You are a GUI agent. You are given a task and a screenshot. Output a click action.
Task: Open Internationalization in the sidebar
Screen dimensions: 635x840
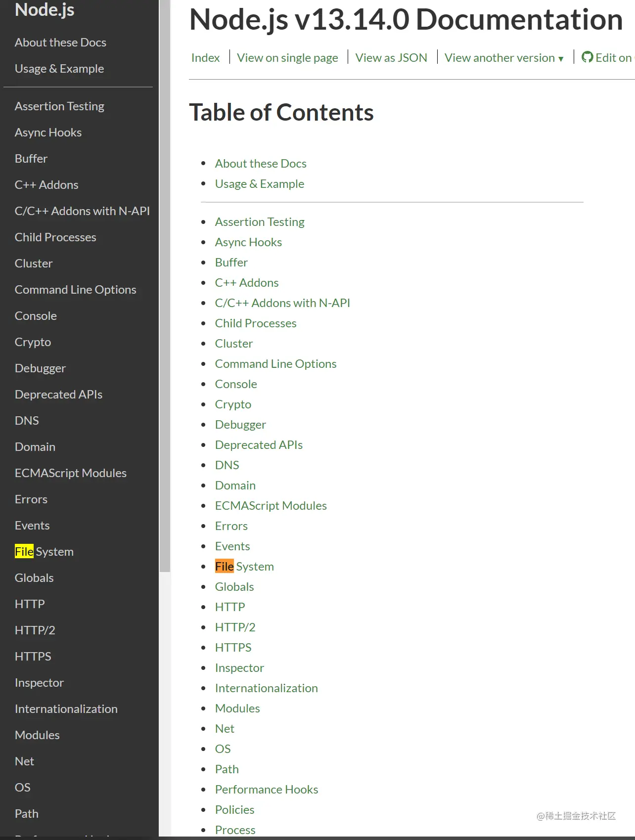click(x=66, y=709)
